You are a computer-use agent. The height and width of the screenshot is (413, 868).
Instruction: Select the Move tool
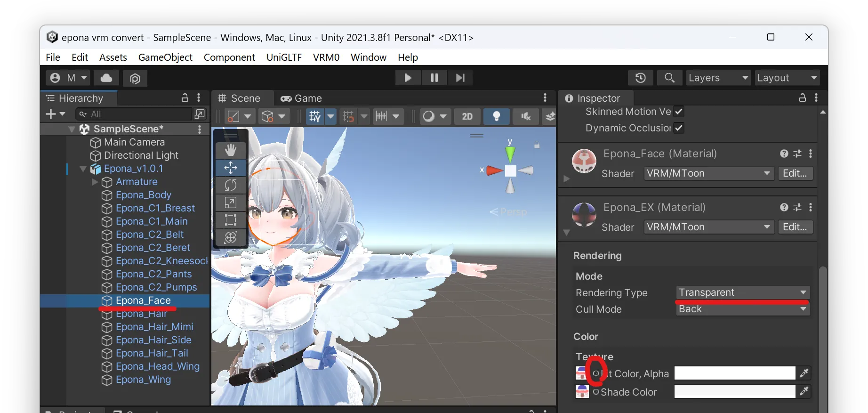[231, 168]
